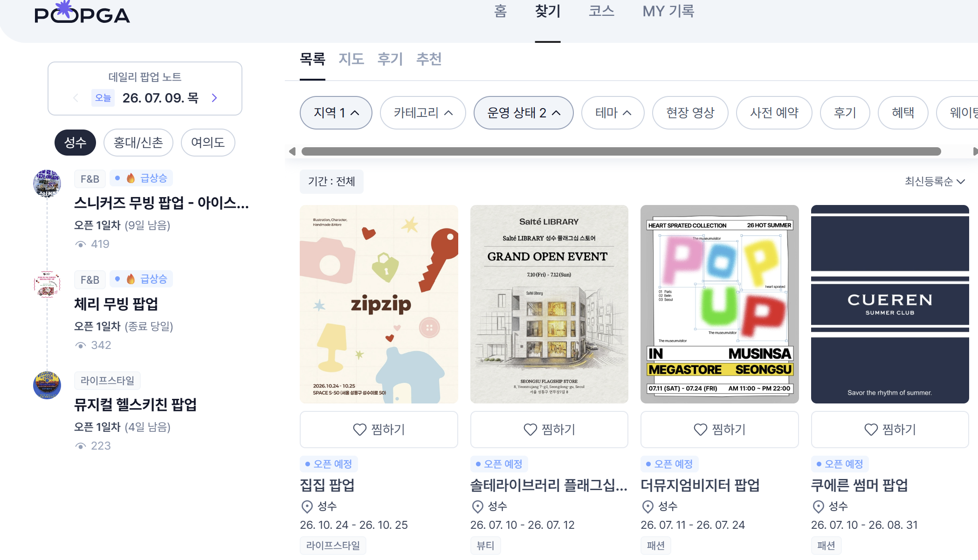Image resolution: width=978 pixels, height=560 pixels.
Task: Click the heart icon under Salté Library poster
Action: [x=530, y=430]
